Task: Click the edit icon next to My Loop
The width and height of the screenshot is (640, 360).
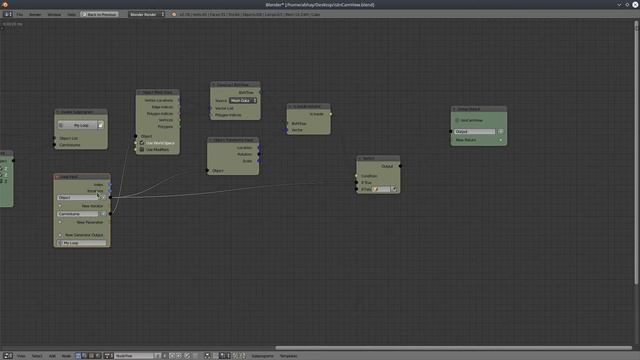Action: (x=101, y=125)
